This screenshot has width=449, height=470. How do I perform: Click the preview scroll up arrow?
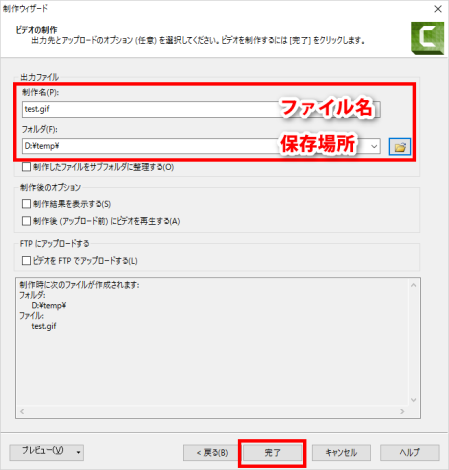pos(414,285)
